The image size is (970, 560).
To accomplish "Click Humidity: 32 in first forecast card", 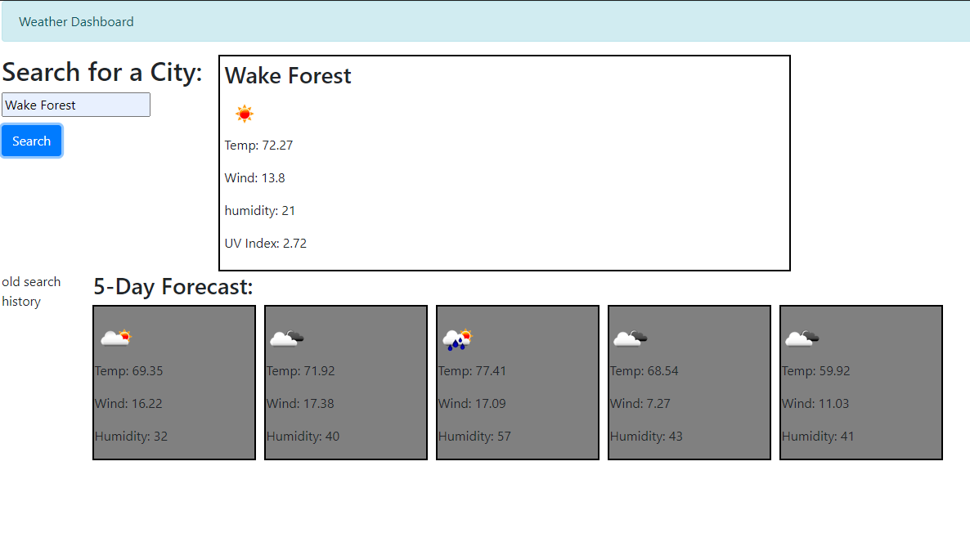I will (131, 437).
